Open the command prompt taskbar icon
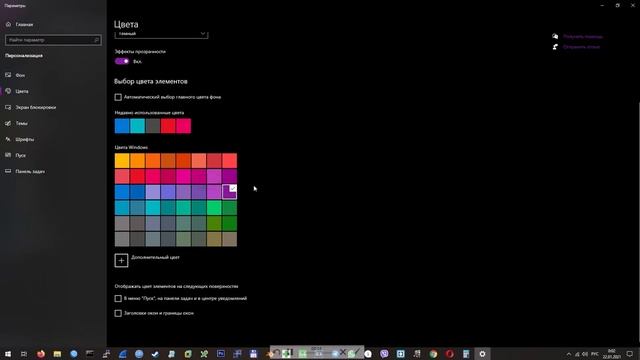Image resolution: width=640 pixels, height=360 pixels. click(90, 354)
